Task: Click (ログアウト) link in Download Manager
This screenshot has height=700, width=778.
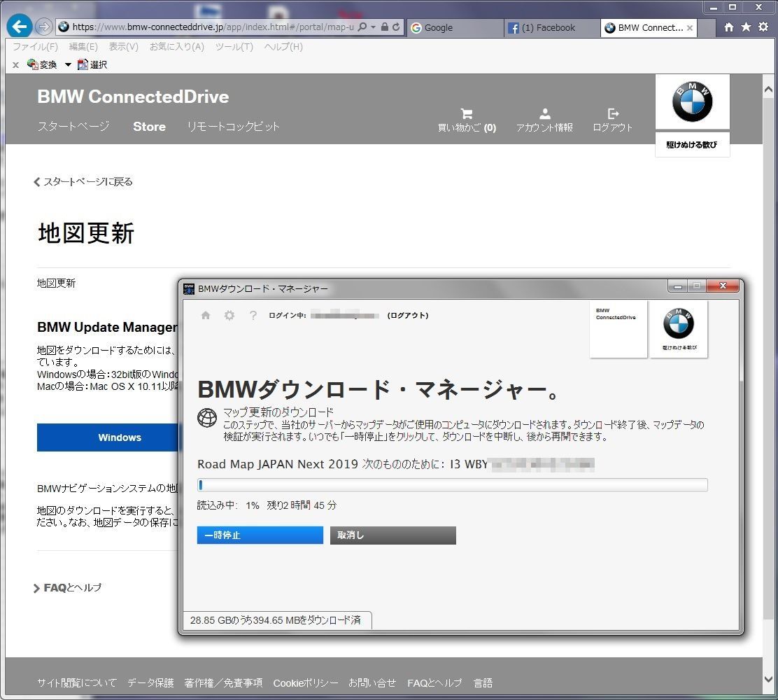Action: point(408,315)
